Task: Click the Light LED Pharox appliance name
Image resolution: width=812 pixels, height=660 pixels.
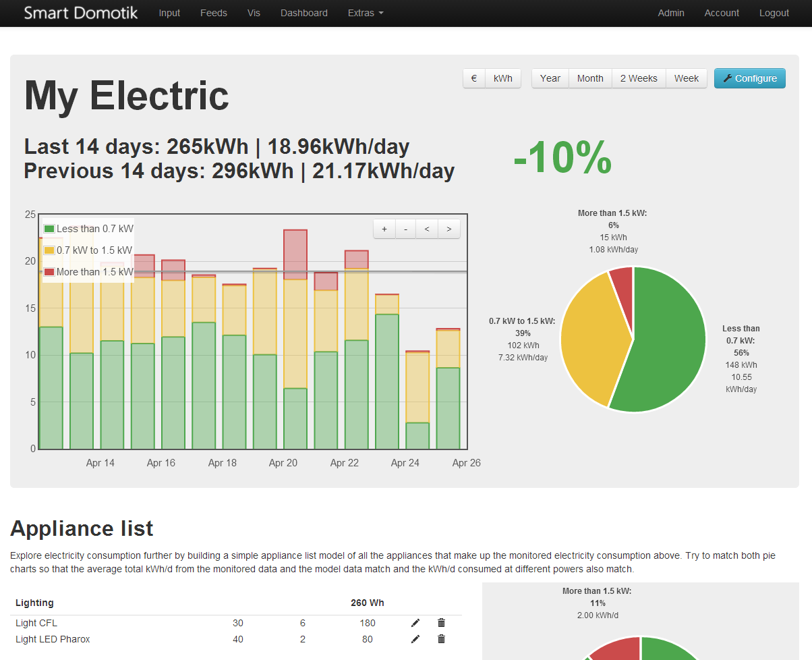Action: point(53,639)
